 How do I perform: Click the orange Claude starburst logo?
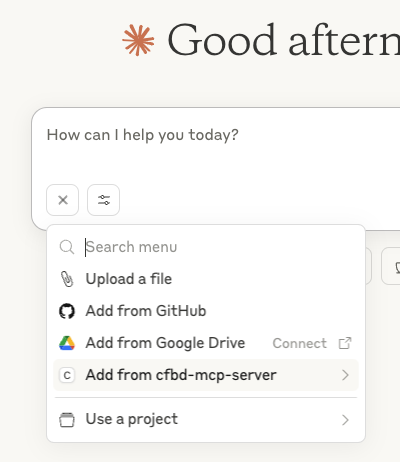click(138, 40)
